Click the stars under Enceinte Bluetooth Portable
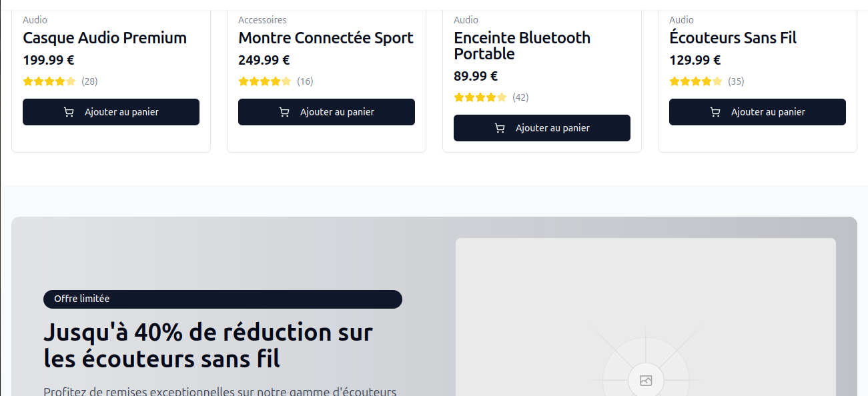868x396 pixels. (x=480, y=97)
